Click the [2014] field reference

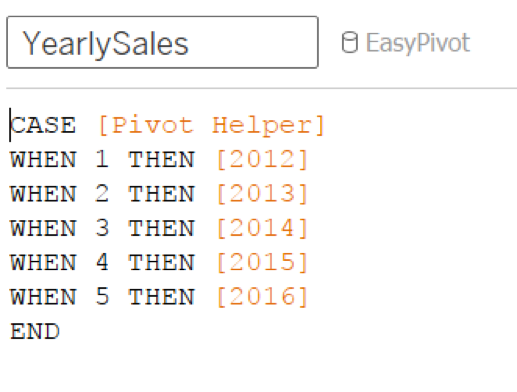tap(262, 228)
